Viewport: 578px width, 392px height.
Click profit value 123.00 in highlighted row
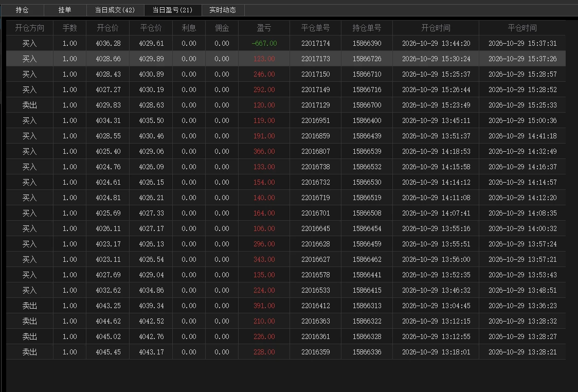(x=264, y=59)
